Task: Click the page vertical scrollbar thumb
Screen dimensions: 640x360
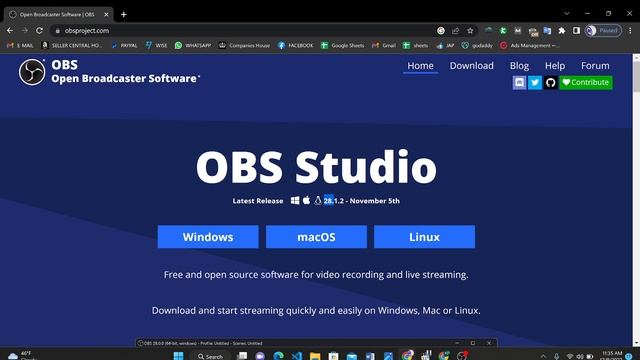Action: click(636, 77)
